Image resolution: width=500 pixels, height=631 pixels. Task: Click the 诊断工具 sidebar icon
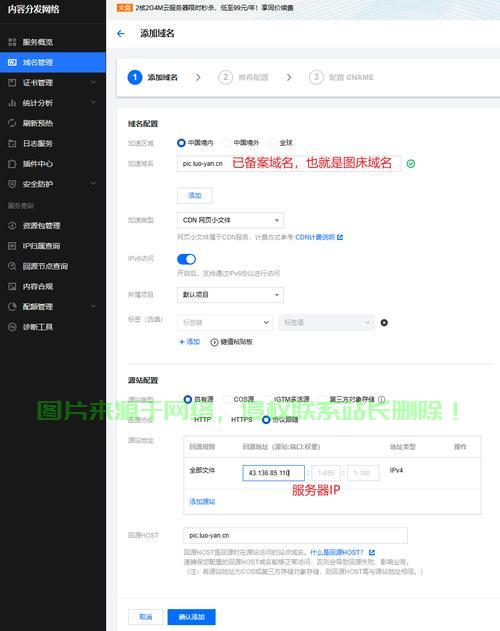point(12,327)
